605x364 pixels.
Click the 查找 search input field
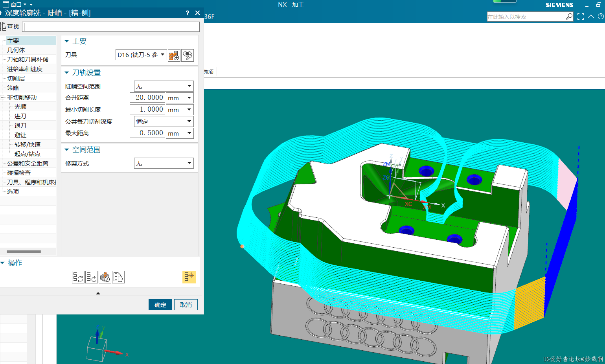[111, 27]
